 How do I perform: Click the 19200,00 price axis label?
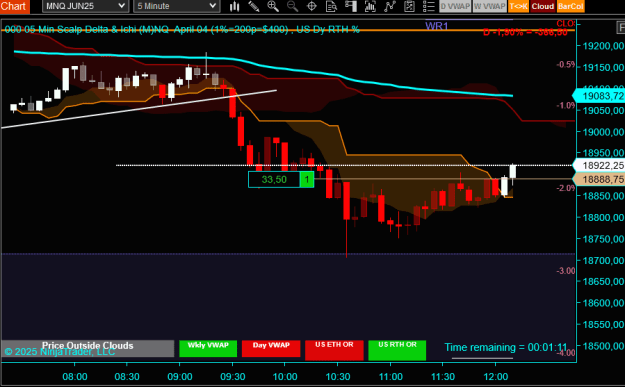pyautogui.click(x=603, y=46)
